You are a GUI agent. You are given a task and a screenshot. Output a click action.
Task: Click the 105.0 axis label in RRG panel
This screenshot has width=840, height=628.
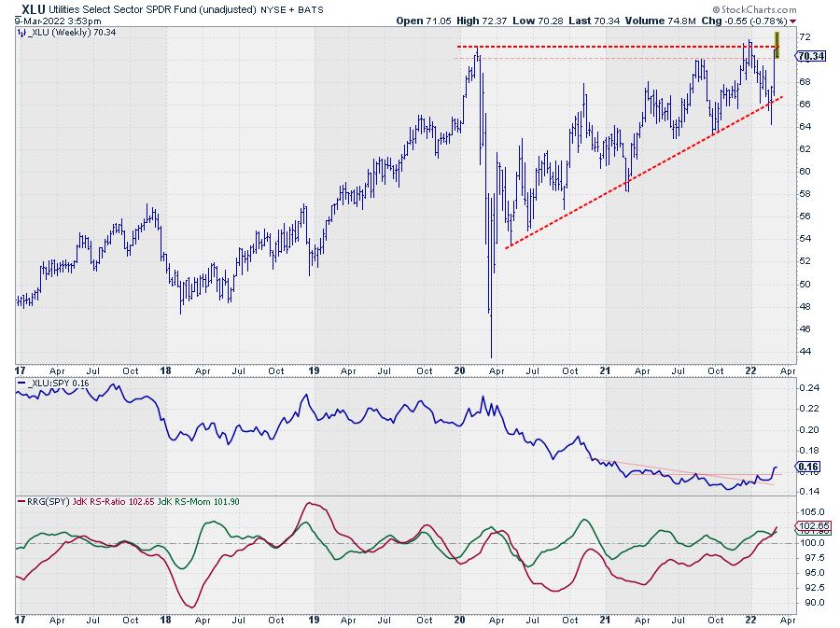(x=812, y=512)
